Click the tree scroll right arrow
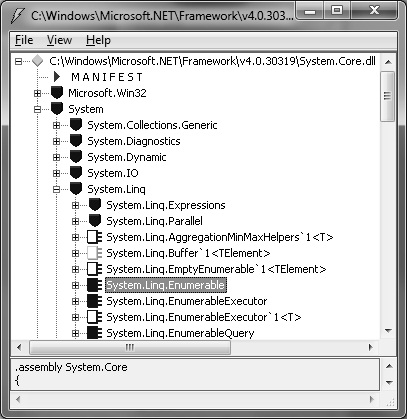 [x=371, y=348]
